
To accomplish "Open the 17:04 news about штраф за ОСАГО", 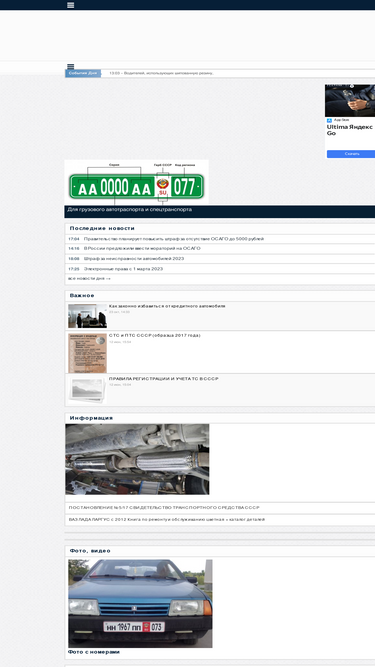I will pyautogui.click(x=174, y=239).
